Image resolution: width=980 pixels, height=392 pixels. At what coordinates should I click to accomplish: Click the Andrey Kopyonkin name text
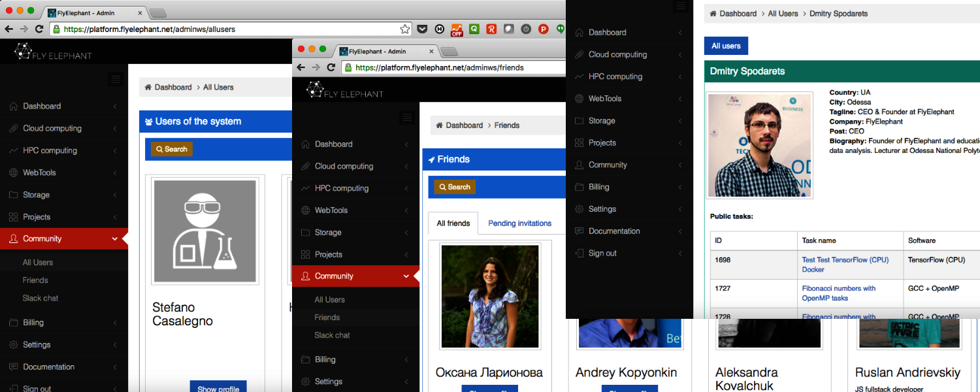(626, 373)
